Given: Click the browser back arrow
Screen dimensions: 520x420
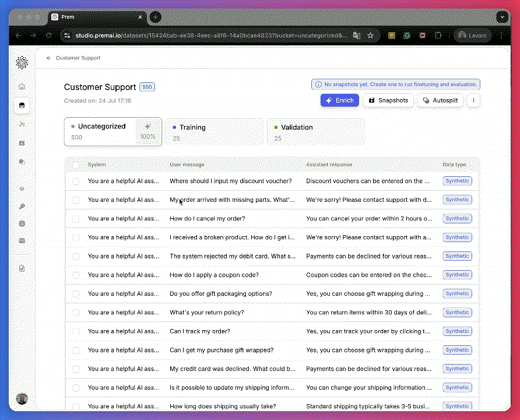Looking at the screenshot, I should point(19,35).
